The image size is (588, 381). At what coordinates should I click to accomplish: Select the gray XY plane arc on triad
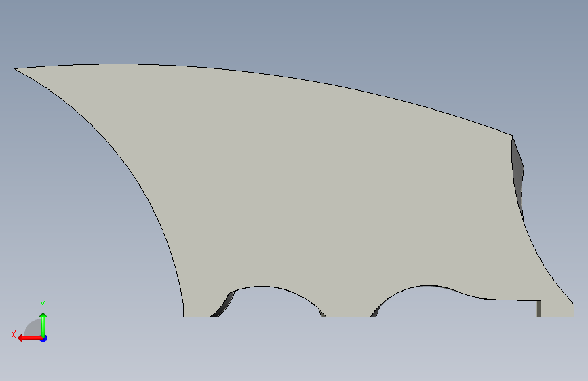click(33, 327)
